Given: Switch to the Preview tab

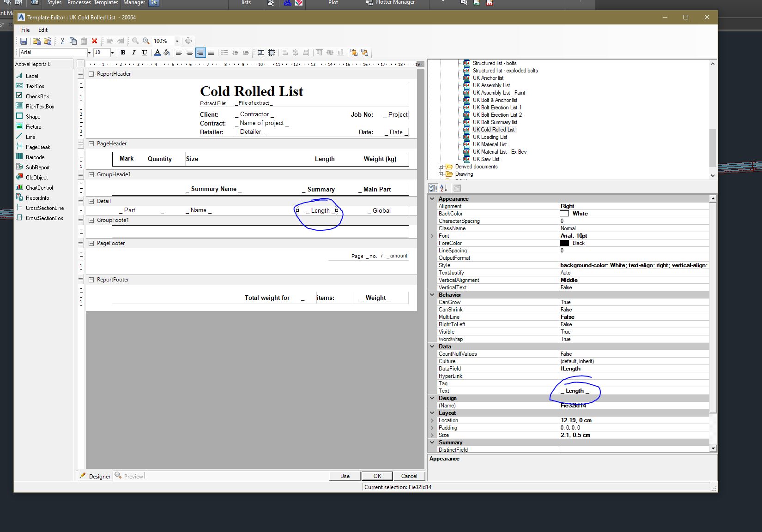Looking at the screenshot, I should [129, 476].
